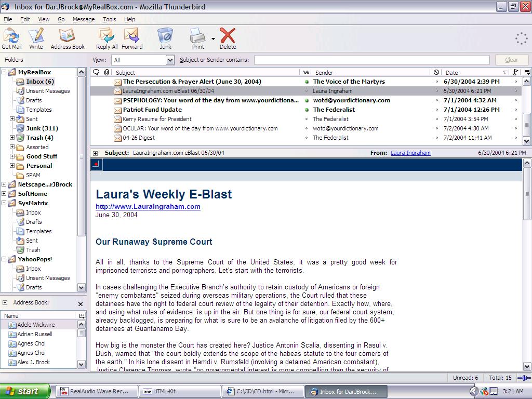Viewport: 532px width, 399px height.
Task: Click in the Subject or Sender search field
Action: tap(372, 60)
